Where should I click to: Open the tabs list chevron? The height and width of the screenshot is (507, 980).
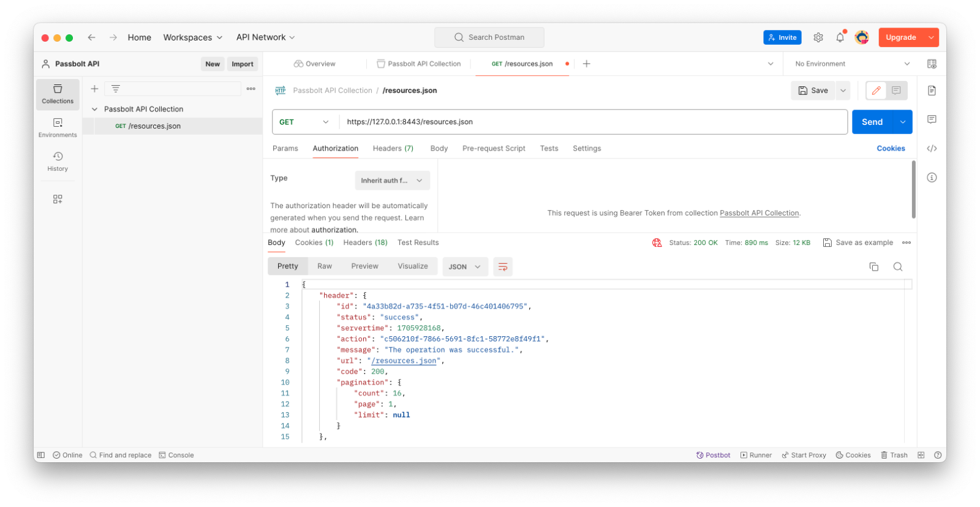click(771, 64)
